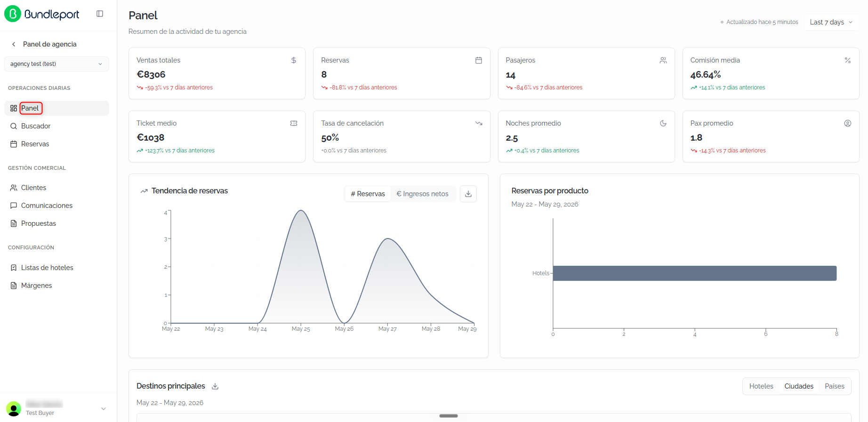The width and height of the screenshot is (868, 422).
Task: Click the Comunicaciones chat icon
Action: pyautogui.click(x=14, y=206)
